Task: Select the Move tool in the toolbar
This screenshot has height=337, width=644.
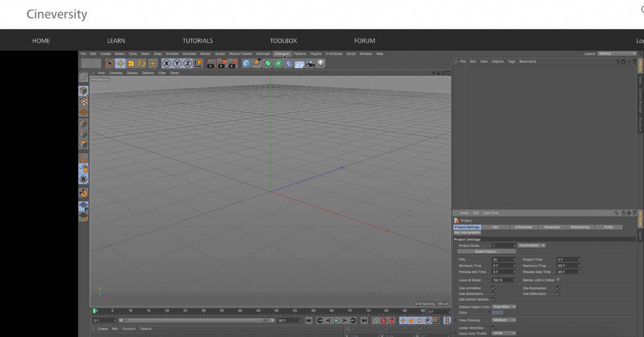Action: click(120, 63)
